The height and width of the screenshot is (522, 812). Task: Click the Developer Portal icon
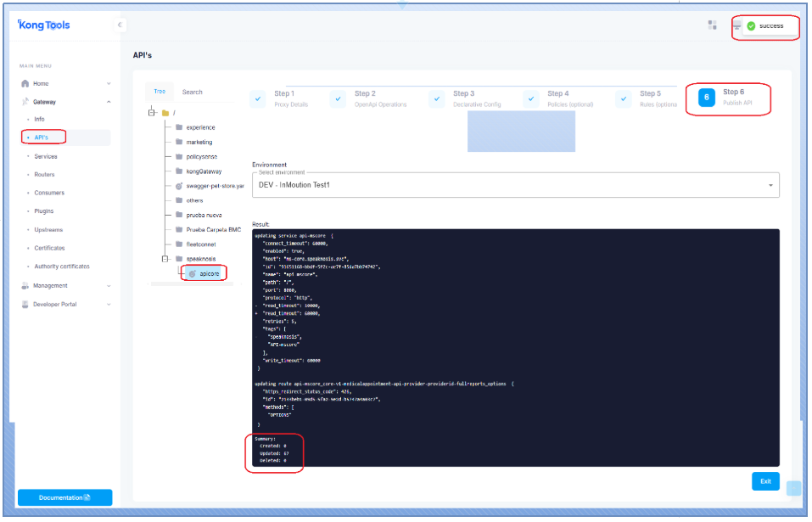pos(25,305)
